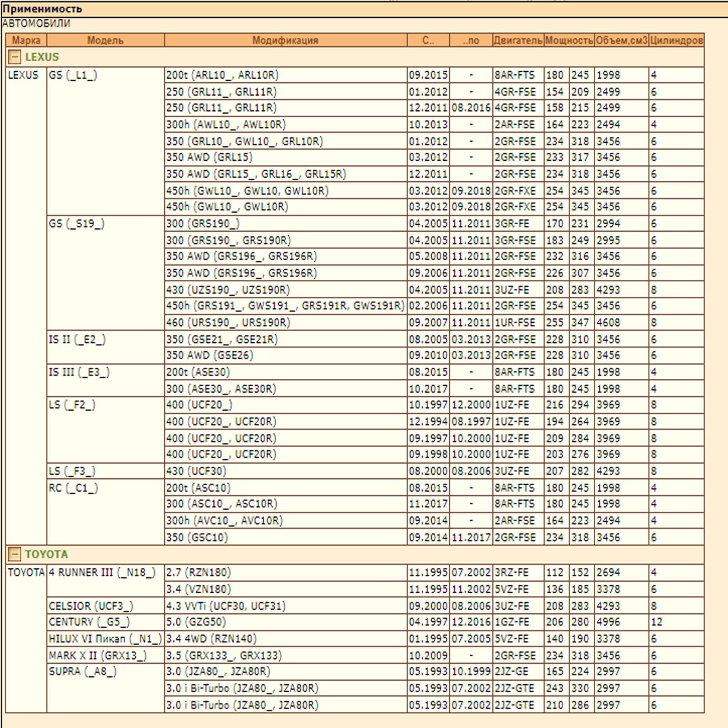Screen dimensions: 728x728
Task: Click the Модификация column header
Action: click(x=285, y=40)
